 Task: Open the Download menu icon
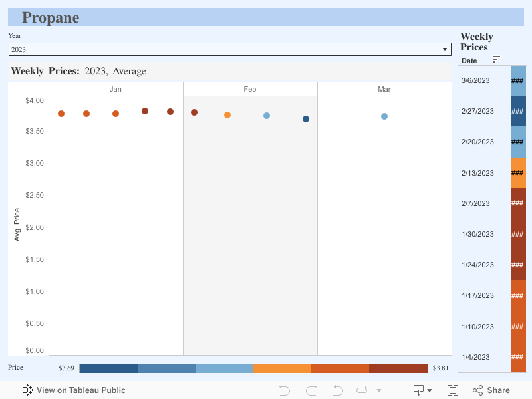[x=418, y=390]
